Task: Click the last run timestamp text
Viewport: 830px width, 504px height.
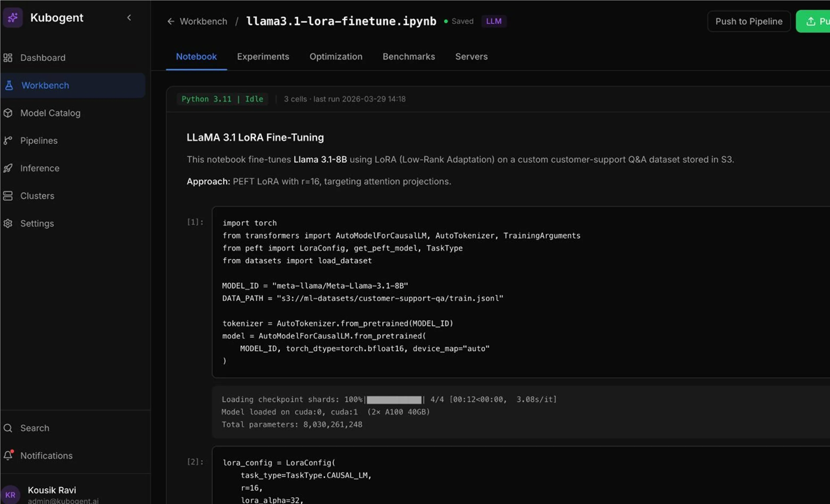Action: coord(359,99)
